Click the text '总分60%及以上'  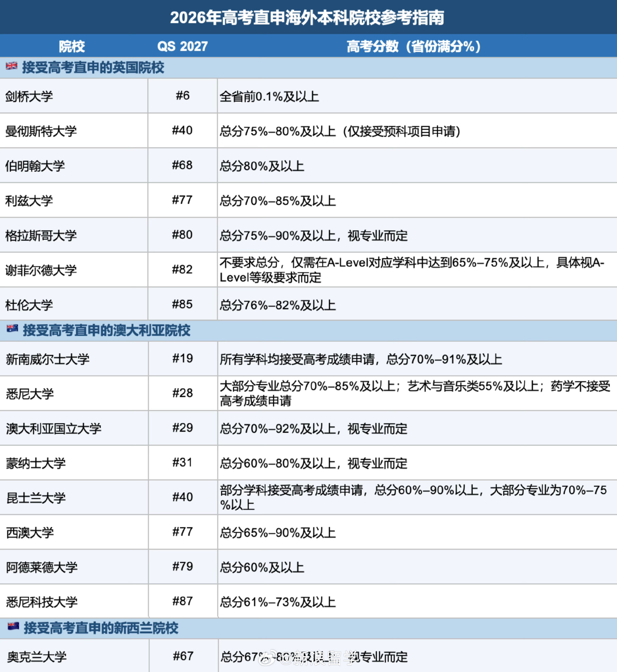[x=262, y=567]
